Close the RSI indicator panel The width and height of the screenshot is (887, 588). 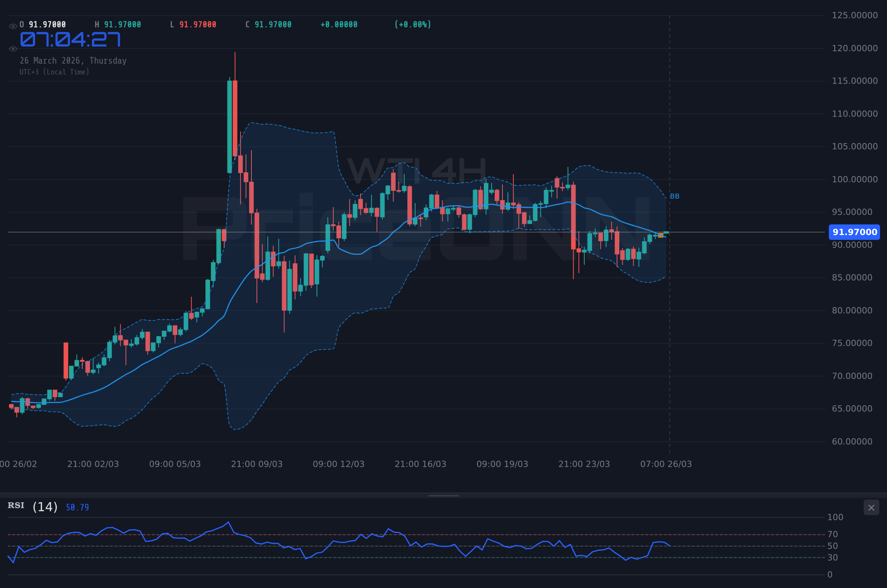click(871, 507)
